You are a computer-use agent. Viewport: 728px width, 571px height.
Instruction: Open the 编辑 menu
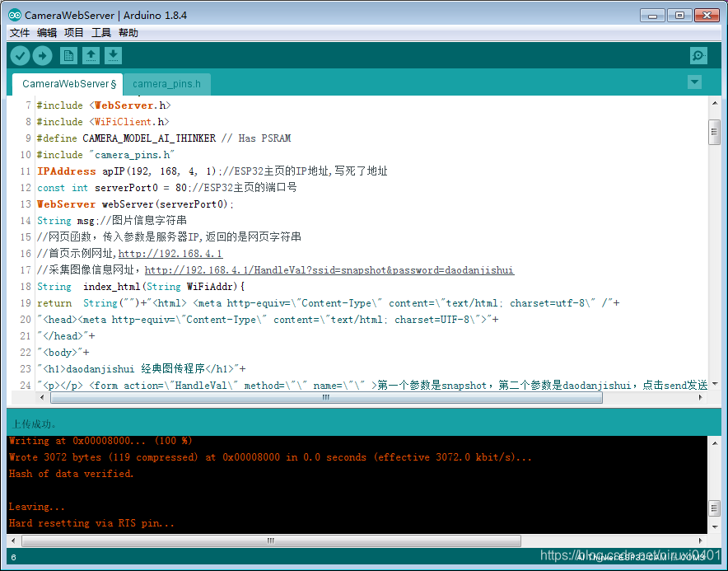coord(47,32)
